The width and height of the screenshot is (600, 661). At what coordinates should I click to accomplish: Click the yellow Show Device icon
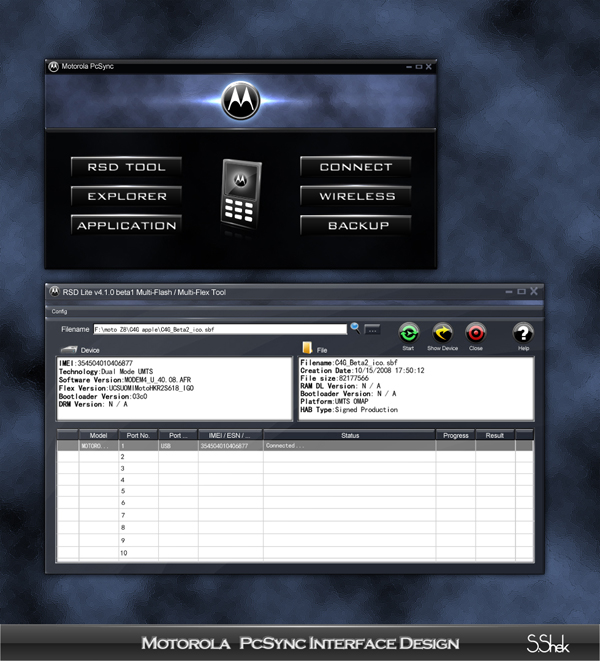(x=442, y=333)
